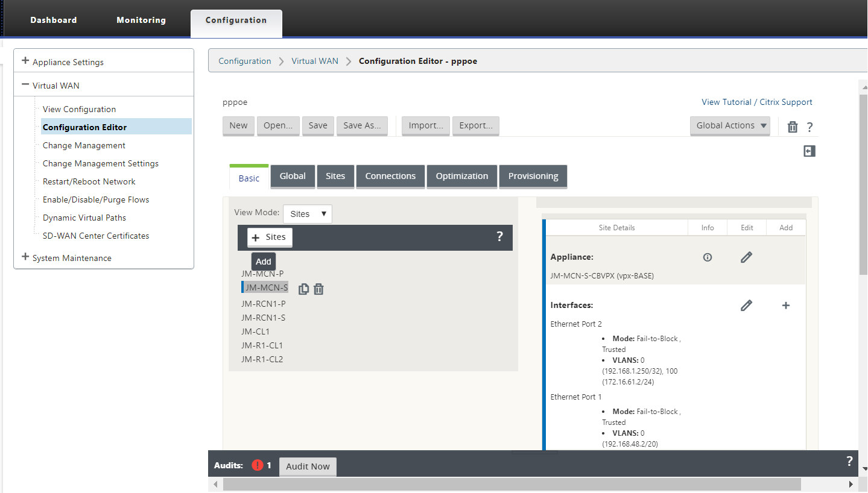Screen dimensions: 868x493
Task: Open the View Mode Sites dropdown
Action: point(308,214)
